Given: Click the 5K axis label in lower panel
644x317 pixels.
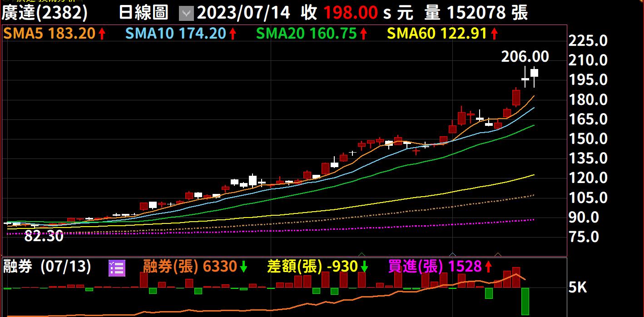Looking at the screenshot, I should pyautogui.click(x=578, y=287).
